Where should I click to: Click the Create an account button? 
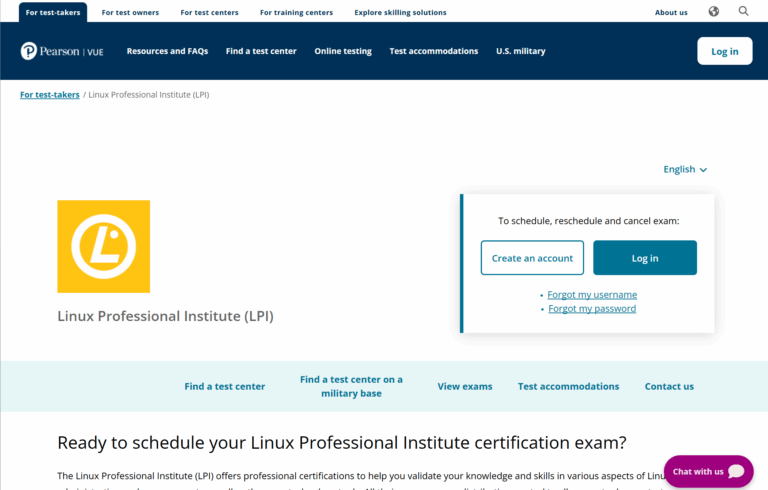pyautogui.click(x=532, y=258)
